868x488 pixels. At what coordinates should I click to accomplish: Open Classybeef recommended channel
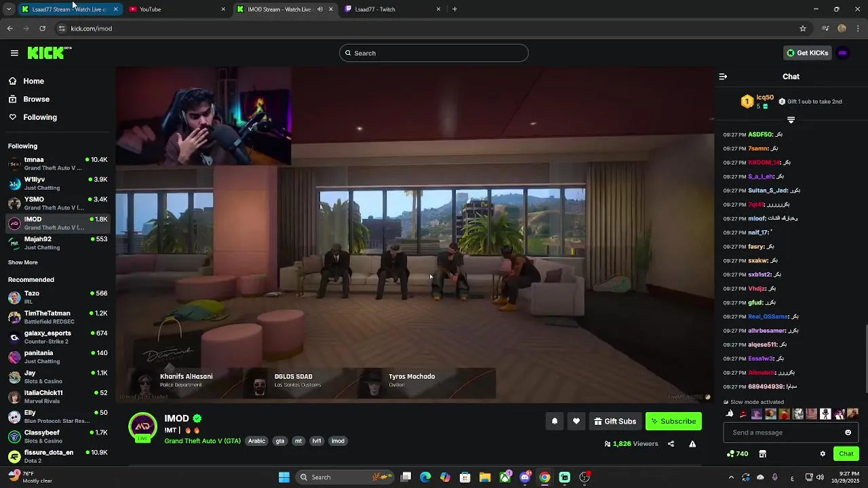pyautogui.click(x=58, y=436)
